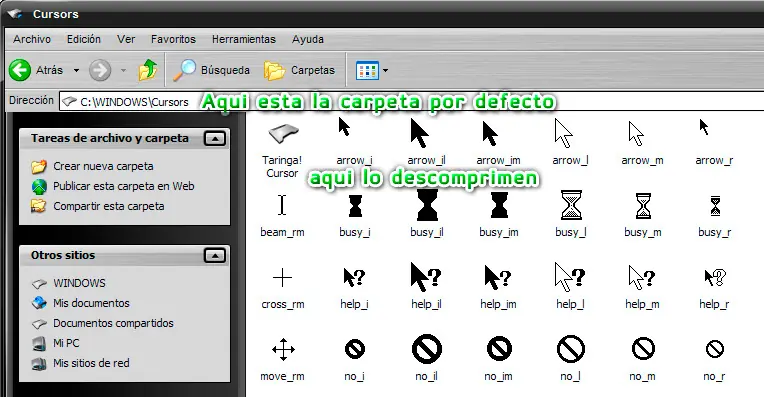This screenshot has height=397, width=764.
Task: Open Búsqueda search panel
Action: 211,71
